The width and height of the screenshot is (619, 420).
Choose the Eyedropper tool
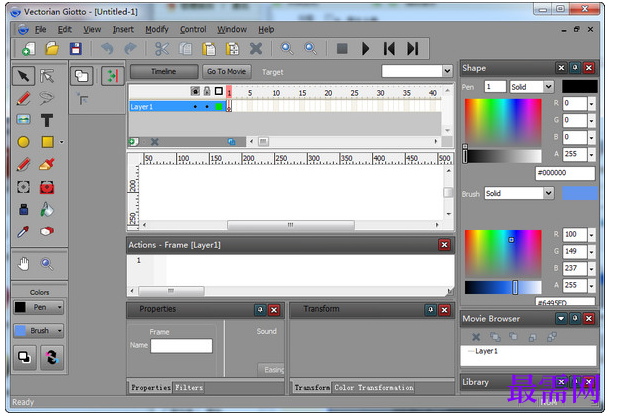23,232
